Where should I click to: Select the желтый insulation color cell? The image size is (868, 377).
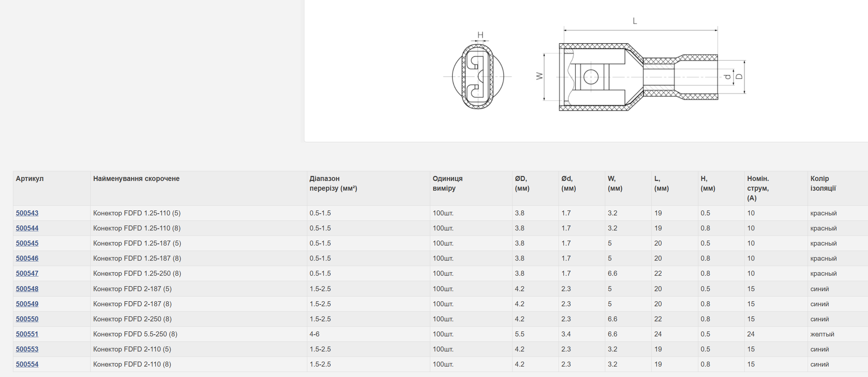click(x=838, y=334)
